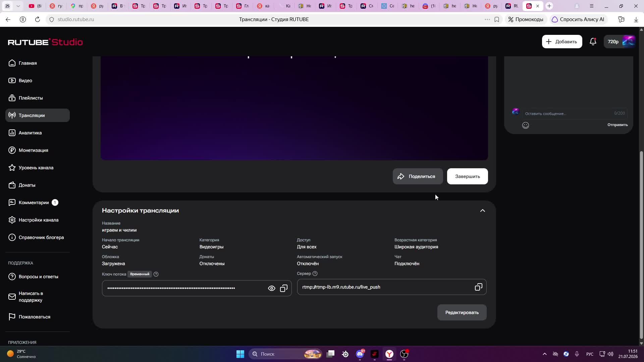Go back in browser
The width and height of the screenshot is (644, 362).
tap(8, 19)
